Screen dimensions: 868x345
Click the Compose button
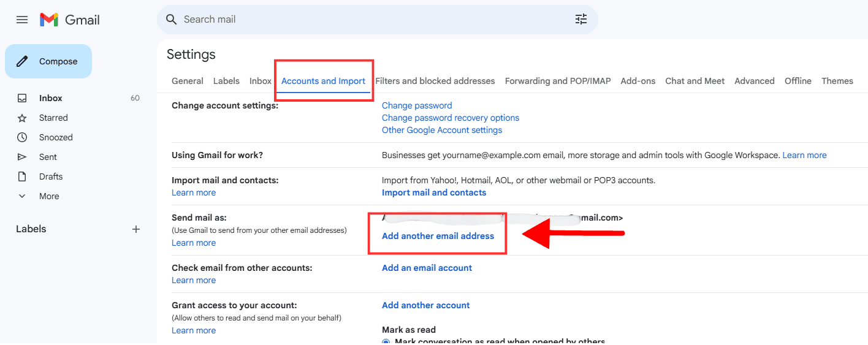click(x=48, y=61)
